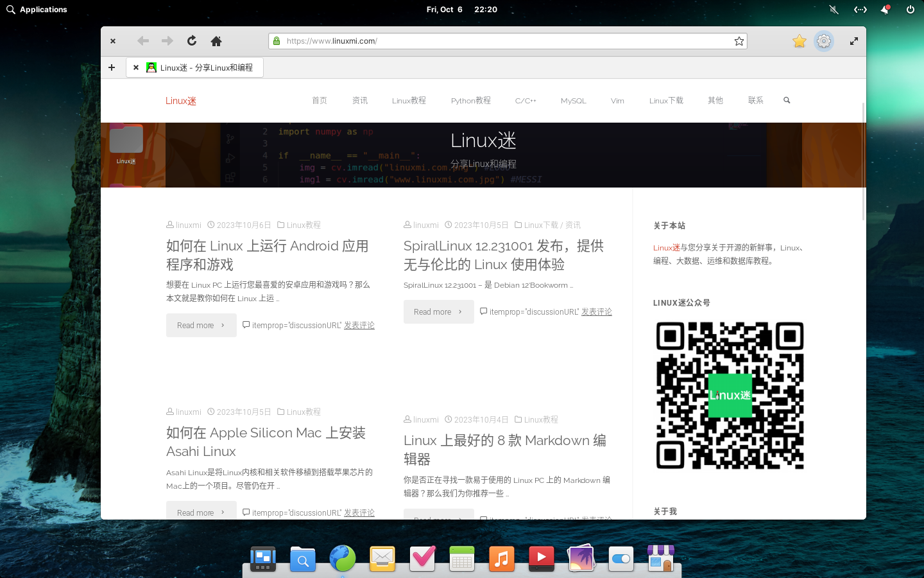This screenshot has width=924, height=578.
Task: Open the 联系 navigation item
Action: [x=756, y=101]
